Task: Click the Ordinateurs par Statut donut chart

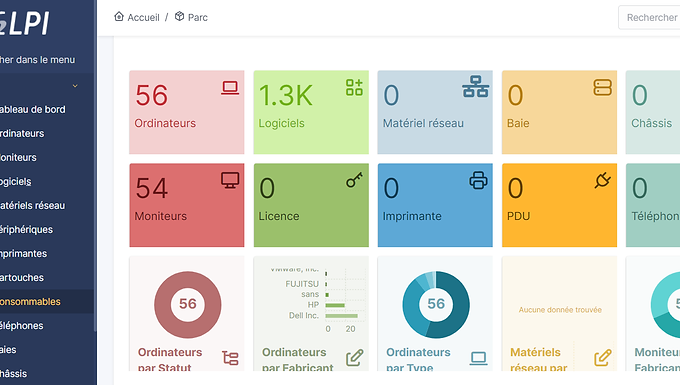Action: (188, 305)
